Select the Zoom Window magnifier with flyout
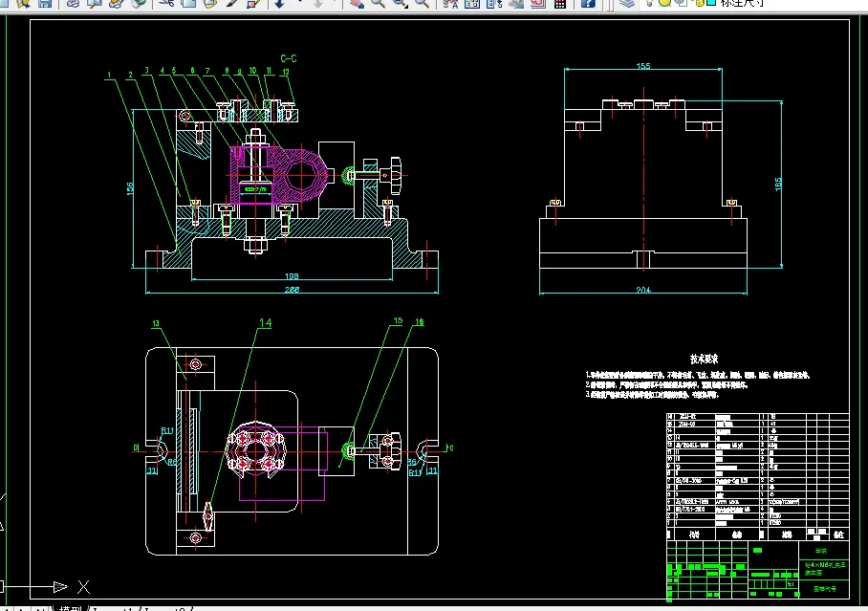 [401, 3]
